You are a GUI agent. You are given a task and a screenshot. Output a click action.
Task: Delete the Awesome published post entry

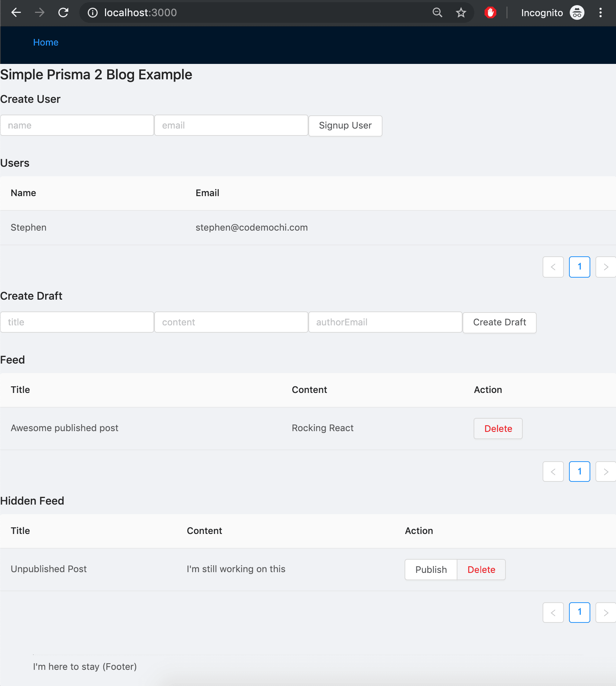pyautogui.click(x=498, y=428)
